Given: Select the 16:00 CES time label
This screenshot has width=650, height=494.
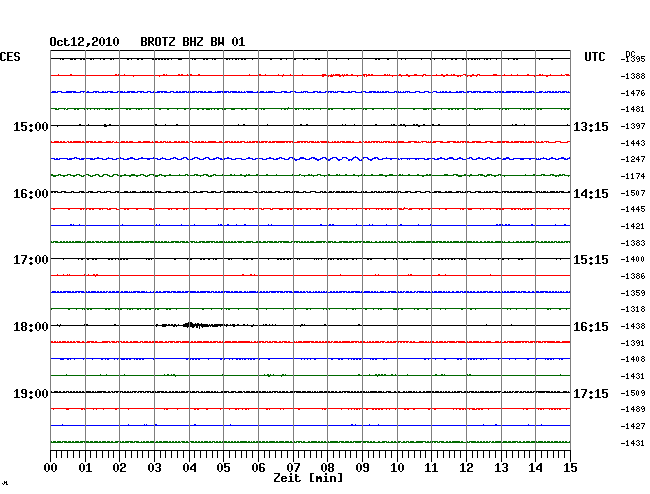Looking at the screenshot, I should tap(30, 194).
